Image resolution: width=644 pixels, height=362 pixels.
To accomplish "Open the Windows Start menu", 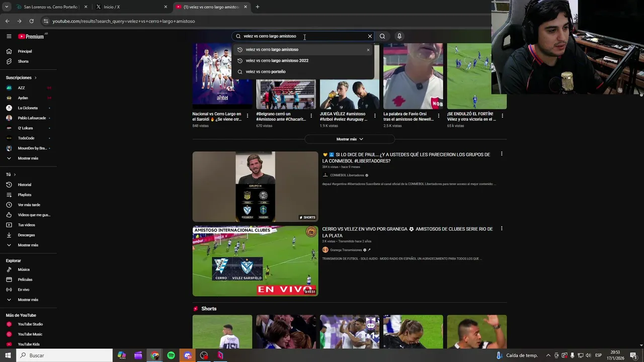I will coord(8,355).
